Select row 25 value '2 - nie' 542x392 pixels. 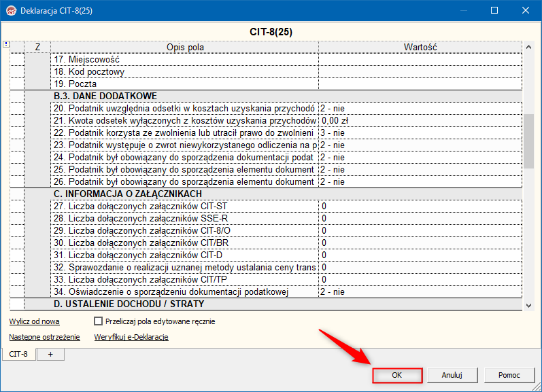click(420, 170)
